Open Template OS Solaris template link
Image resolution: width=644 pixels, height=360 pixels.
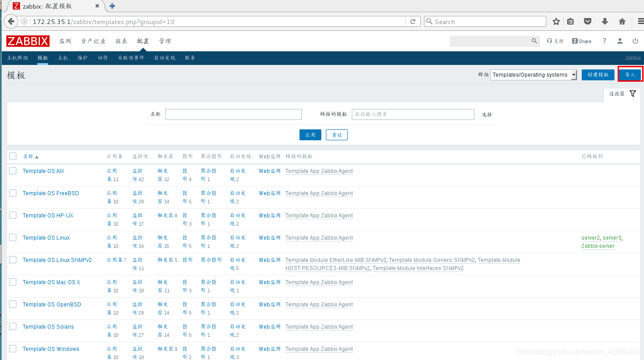pos(48,326)
